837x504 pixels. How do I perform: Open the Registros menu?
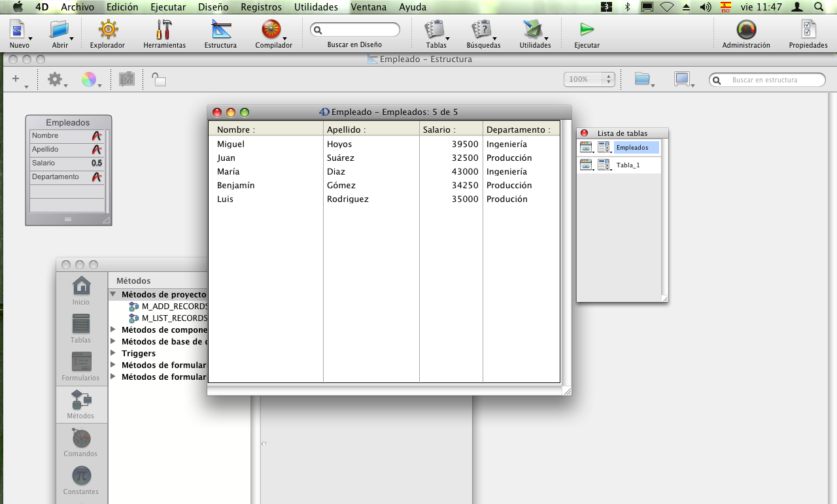pyautogui.click(x=261, y=7)
